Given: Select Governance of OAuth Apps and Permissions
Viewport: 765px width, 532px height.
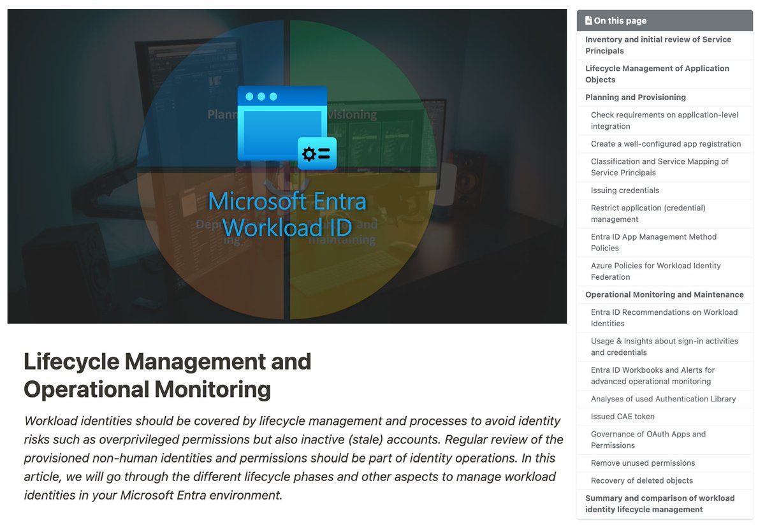Looking at the screenshot, I should click(x=665, y=440).
